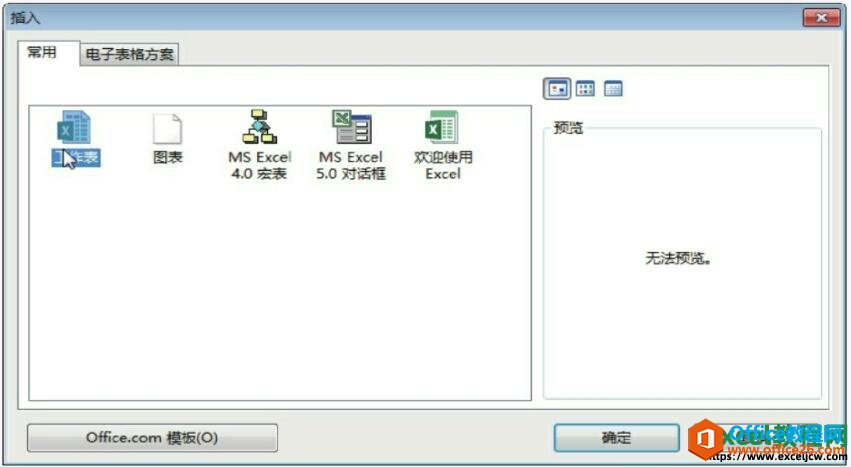
Task: Select the 工作表 worksheet icon
Action: (75, 138)
